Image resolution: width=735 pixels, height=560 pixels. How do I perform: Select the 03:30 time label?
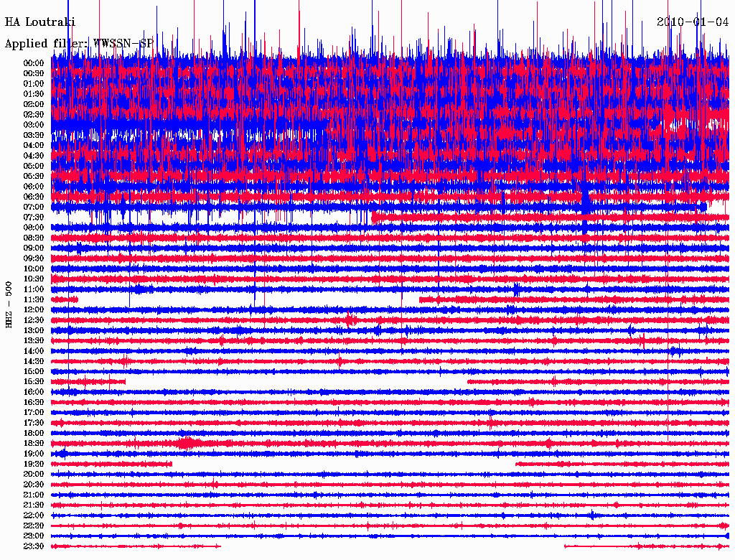click(x=34, y=135)
